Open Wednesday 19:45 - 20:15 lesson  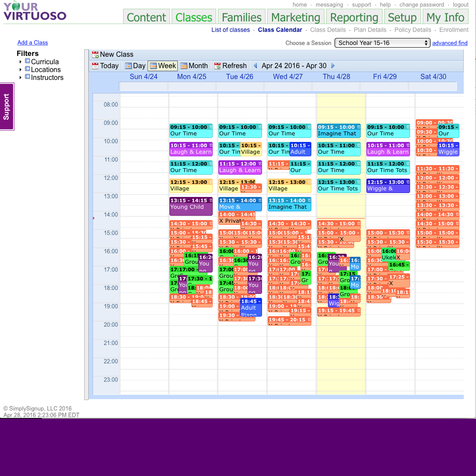pos(289,321)
